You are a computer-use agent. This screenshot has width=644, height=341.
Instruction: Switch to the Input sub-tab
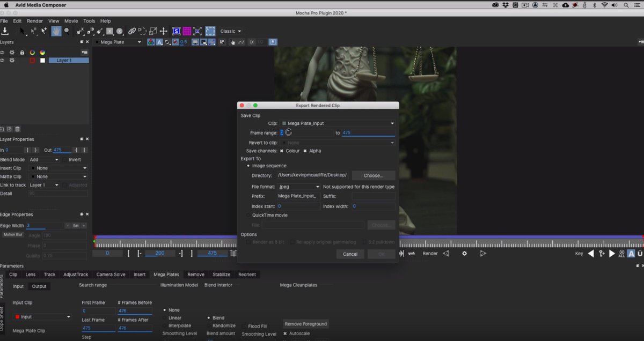pos(18,286)
